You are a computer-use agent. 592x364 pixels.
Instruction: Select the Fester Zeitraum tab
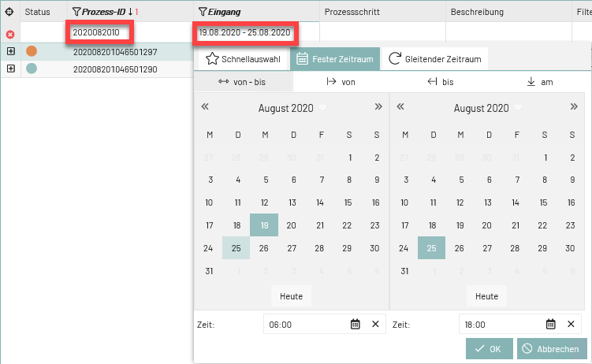(335, 59)
